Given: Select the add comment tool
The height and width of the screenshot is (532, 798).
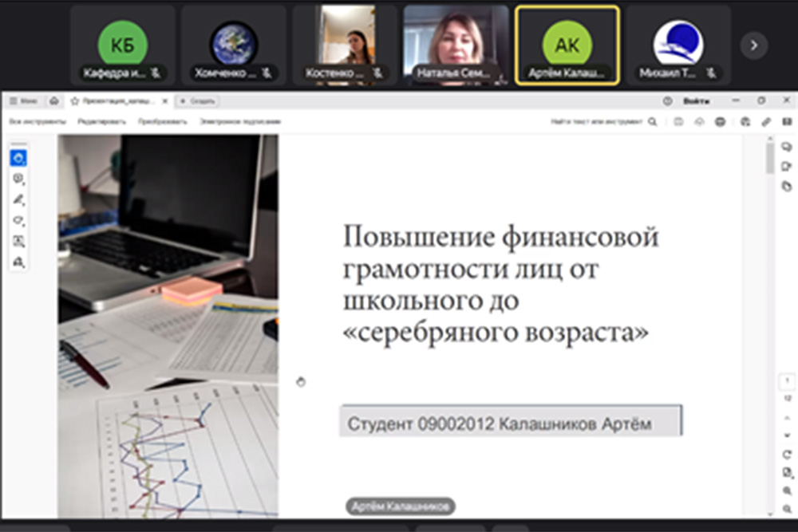Looking at the screenshot, I should [x=18, y=179].
